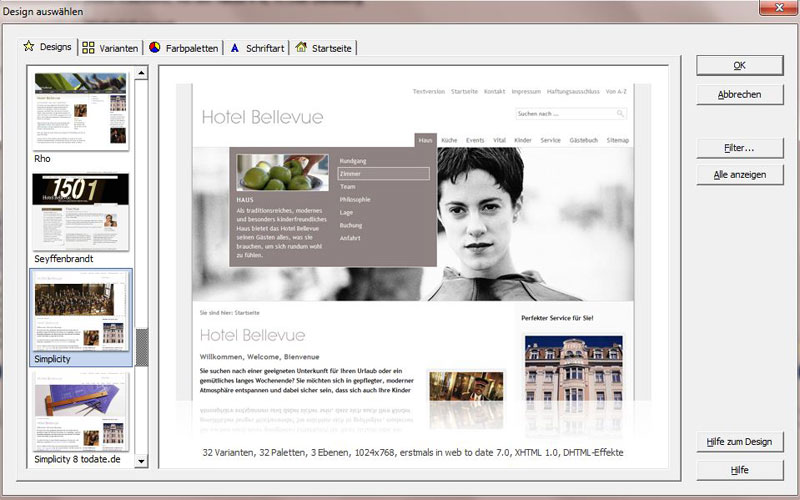This screenshot has height=500, width=800.
Task: Click the star icon on Designs tab
Action: [29, 46]
